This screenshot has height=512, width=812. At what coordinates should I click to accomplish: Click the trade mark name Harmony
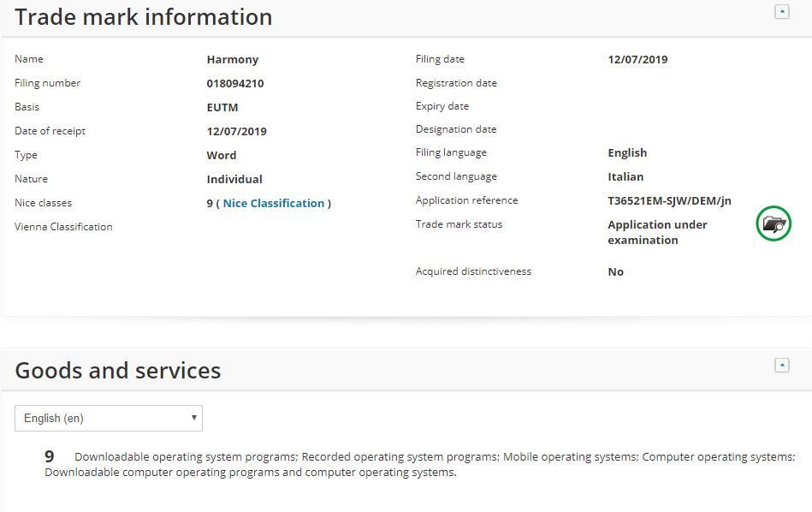pos(233,59)
